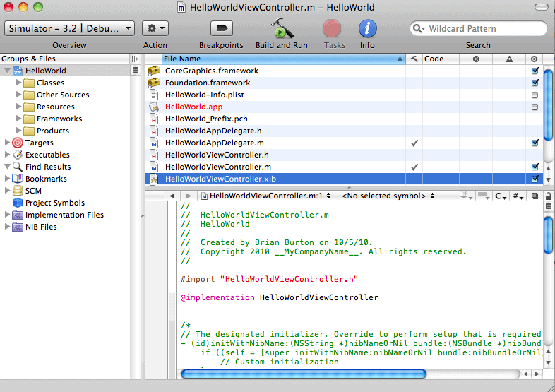Screen dimensions: 555x392
Task: Click the Groups & Files column split button
Action: (135, 59)
